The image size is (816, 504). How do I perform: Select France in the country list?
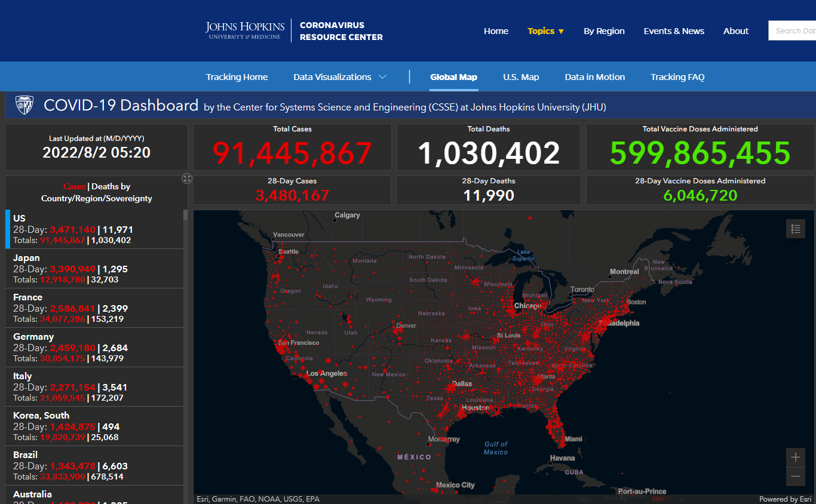pos(94,308)
